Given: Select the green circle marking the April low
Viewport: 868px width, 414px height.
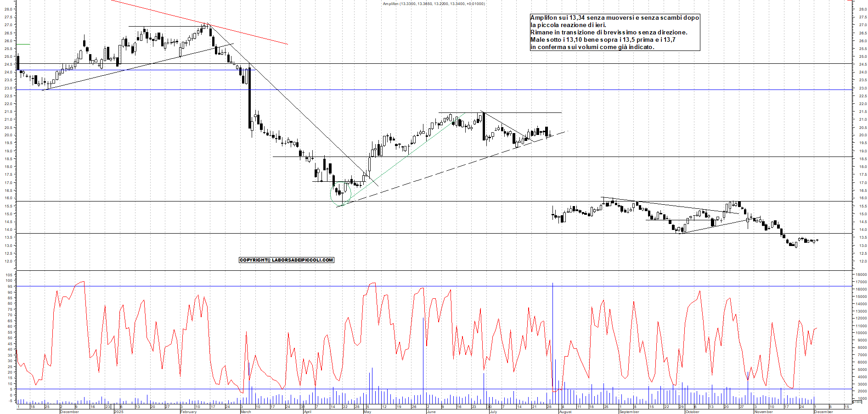Looking at the screenshot, I should pyautogui.click(x=341, y=194).
